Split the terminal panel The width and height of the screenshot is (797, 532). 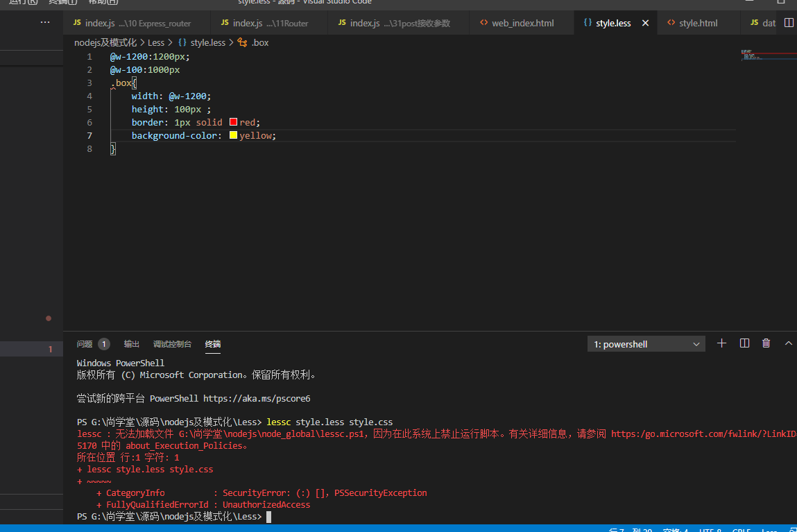click(744, 343)
